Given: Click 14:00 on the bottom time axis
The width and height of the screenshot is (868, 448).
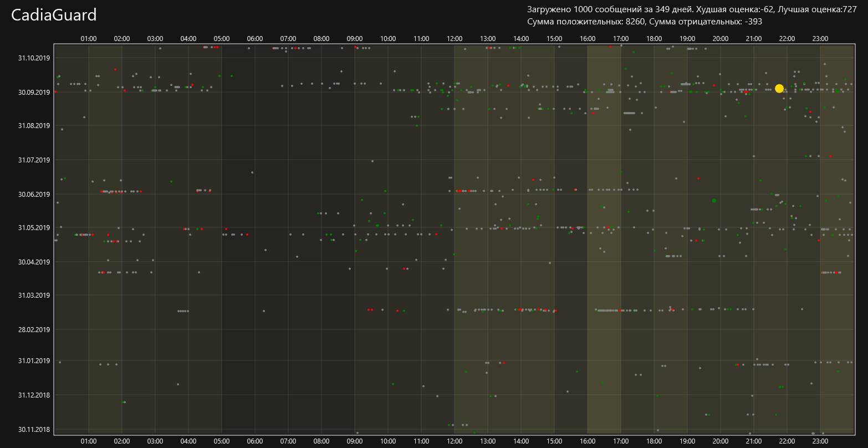Looking at the screenshot, I should click(521, 442).
